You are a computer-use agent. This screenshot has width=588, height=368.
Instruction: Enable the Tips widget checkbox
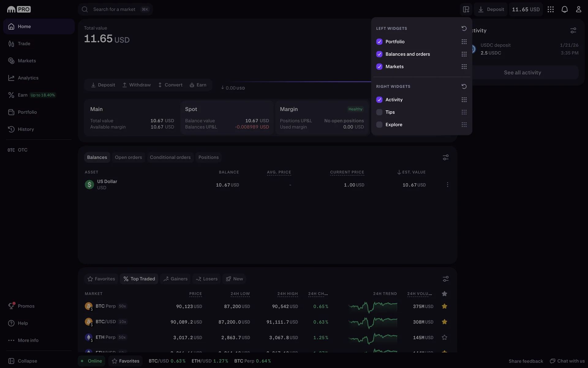pyautogui.click(x=379, y=112)
